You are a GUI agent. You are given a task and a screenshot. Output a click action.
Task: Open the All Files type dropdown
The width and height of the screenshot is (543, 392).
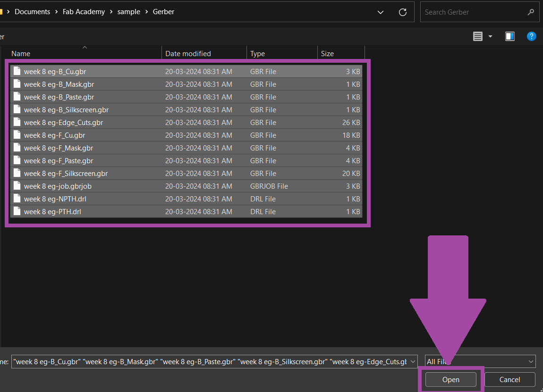coord(480,362)
